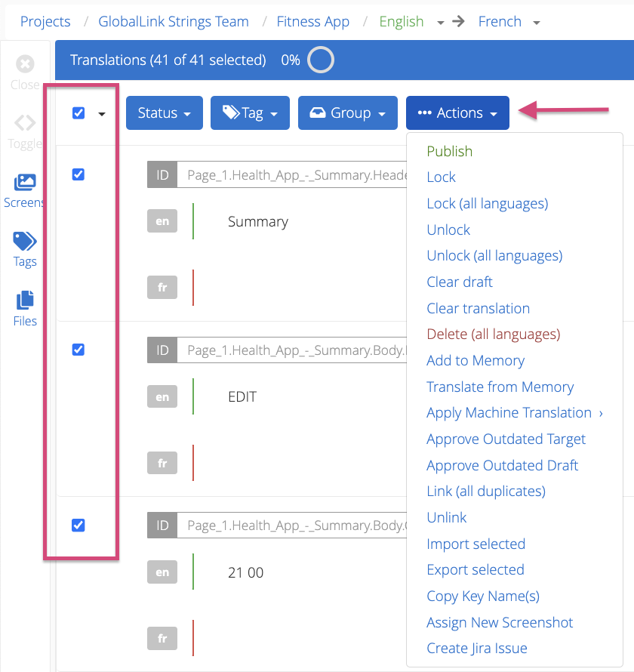
Task: Click the 'en' language badge for Summary
Action: [162, 221]
